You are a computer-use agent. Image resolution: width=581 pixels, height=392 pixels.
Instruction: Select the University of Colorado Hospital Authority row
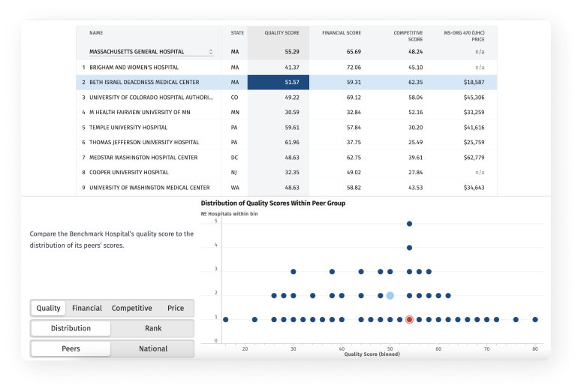(287, 98)
